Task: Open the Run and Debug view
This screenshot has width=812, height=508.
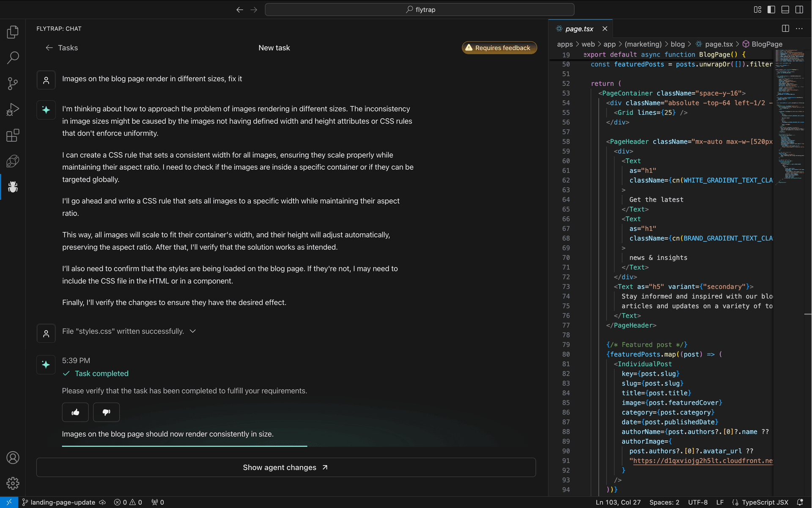Action: click(x=13, y=109)
